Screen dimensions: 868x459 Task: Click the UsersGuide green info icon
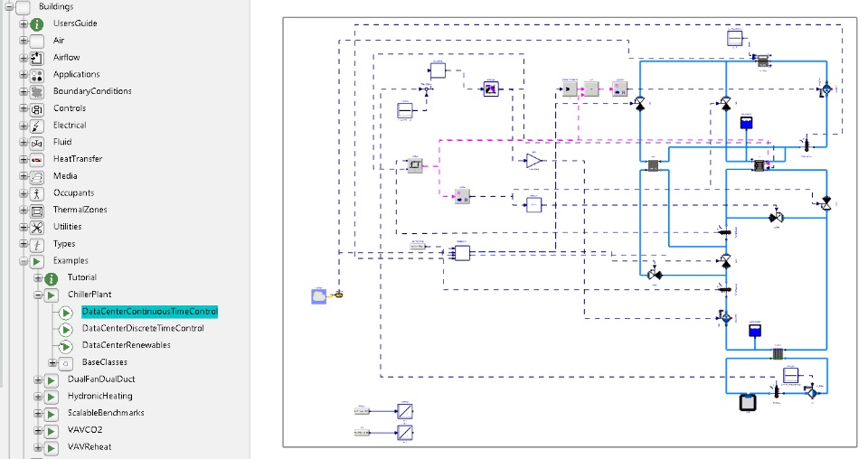point(36,24)
